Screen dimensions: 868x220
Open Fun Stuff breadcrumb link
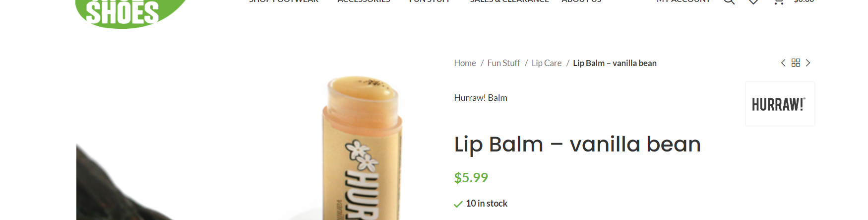click(503, 63)
